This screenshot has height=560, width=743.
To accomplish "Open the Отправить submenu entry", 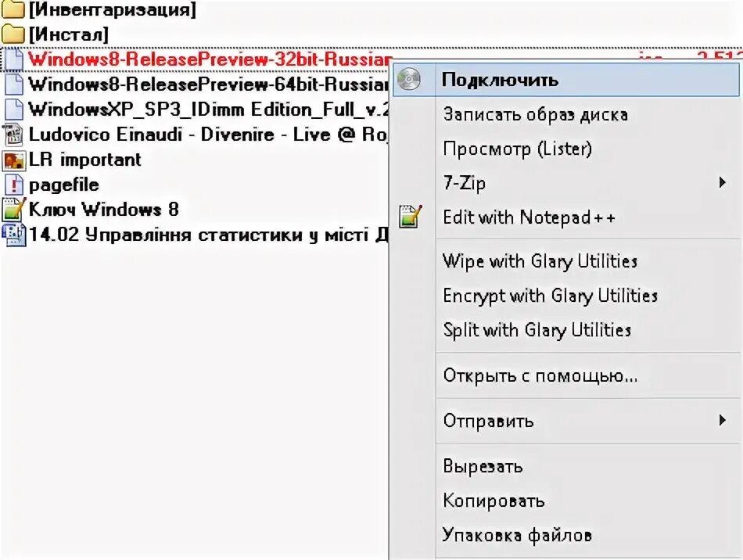I will click(x=566, y=421).
